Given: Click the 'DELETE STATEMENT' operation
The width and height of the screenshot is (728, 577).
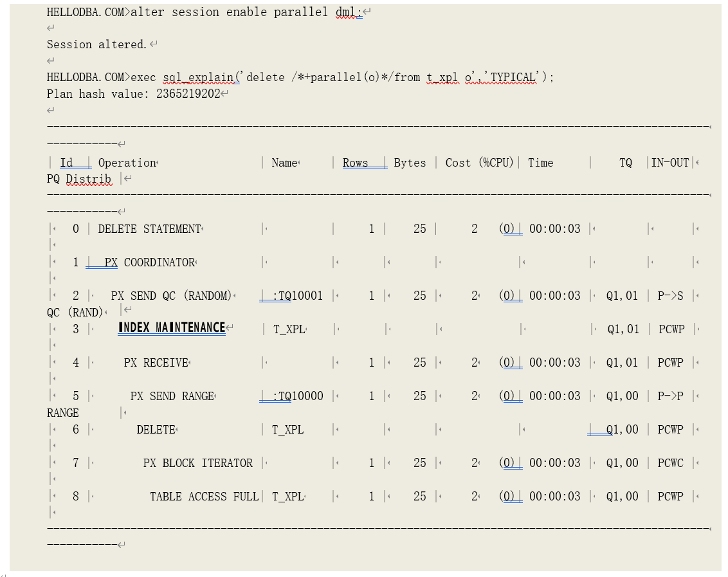Looking at the screenshot, I should pos(149,229).
